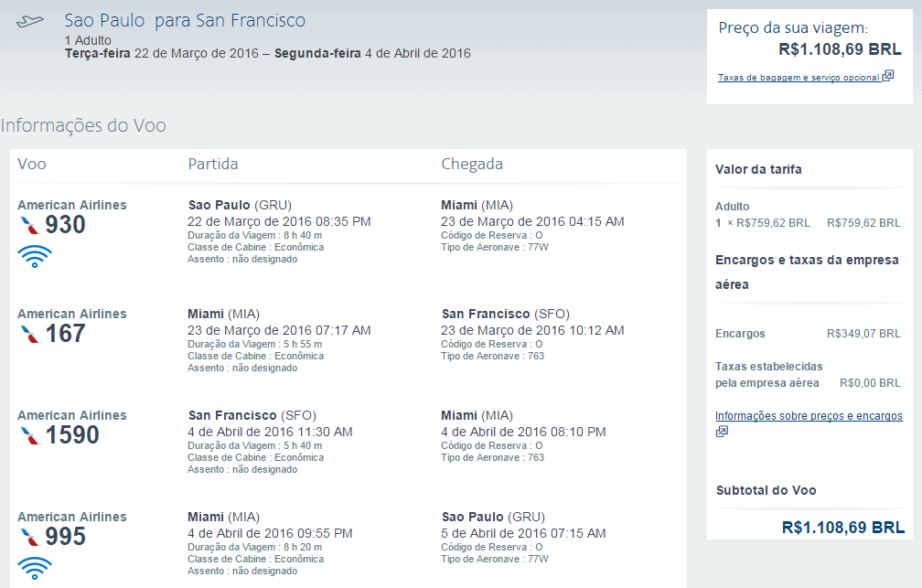Click the Subtotal do Voo label
The height and width of the screenshot is (588, 922).
click(x=767, y=490)
